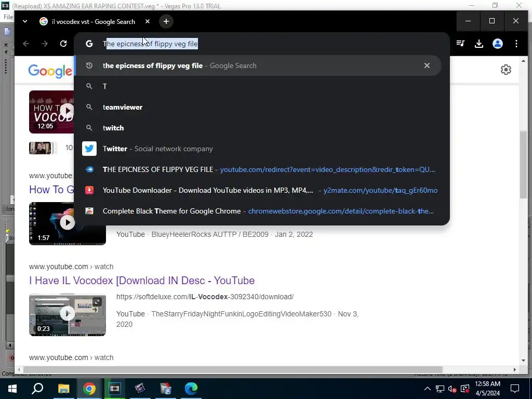Image resolution: width=532 pixels, height=399 pixels.
Task: Open Chrome three-dot menu
Action: (x=516, y=44)
